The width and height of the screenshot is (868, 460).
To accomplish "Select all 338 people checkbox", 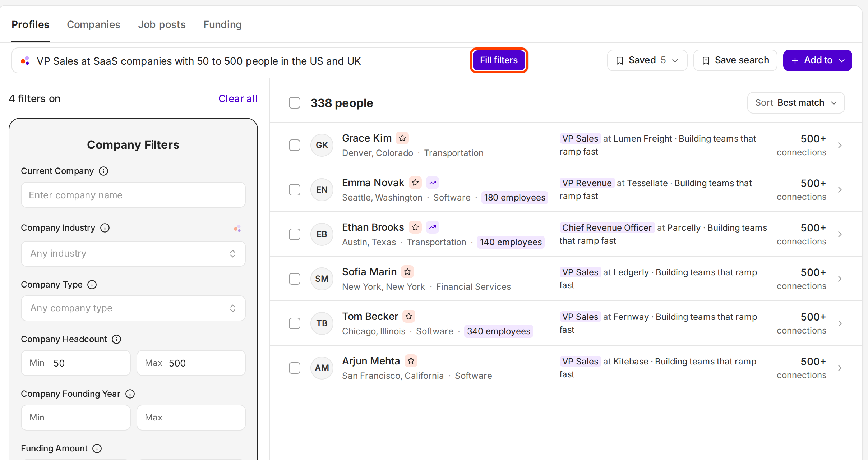I will coord(295,103).
